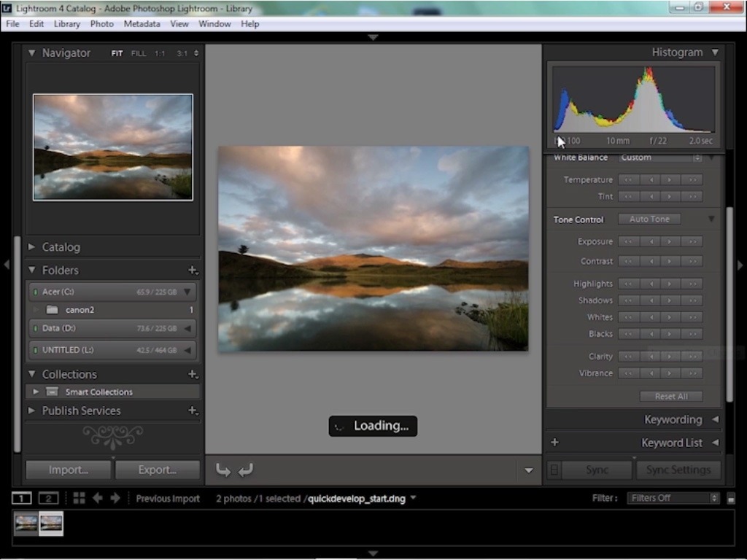Select second window display button 2
Screen dimensions: 747x560
coord(48,498)
